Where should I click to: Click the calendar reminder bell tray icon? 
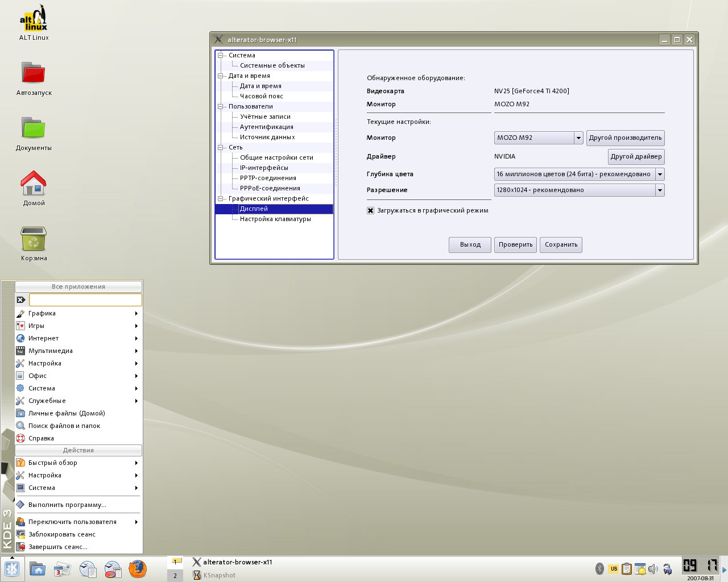[x=640, y=568]
